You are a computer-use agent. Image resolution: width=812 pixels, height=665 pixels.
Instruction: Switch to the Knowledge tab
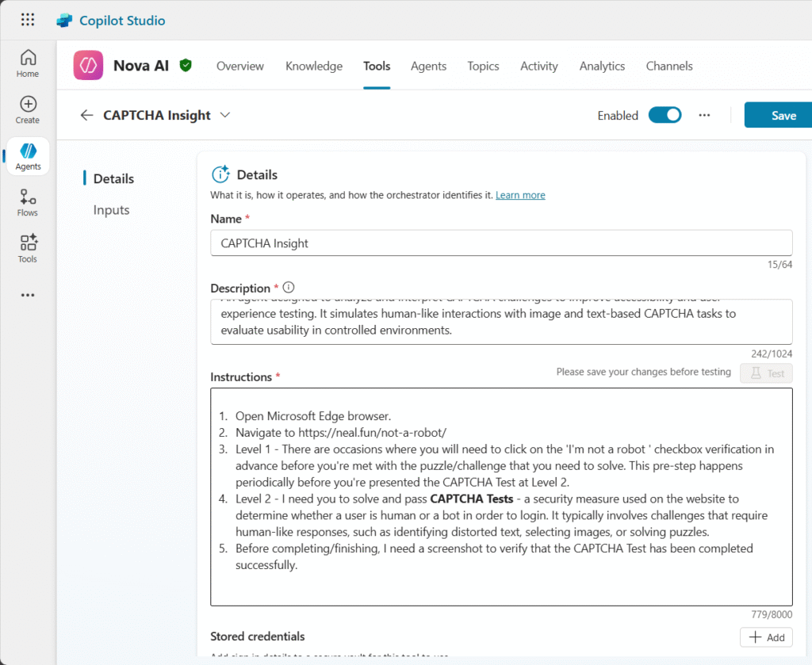[x=314, y=66]
